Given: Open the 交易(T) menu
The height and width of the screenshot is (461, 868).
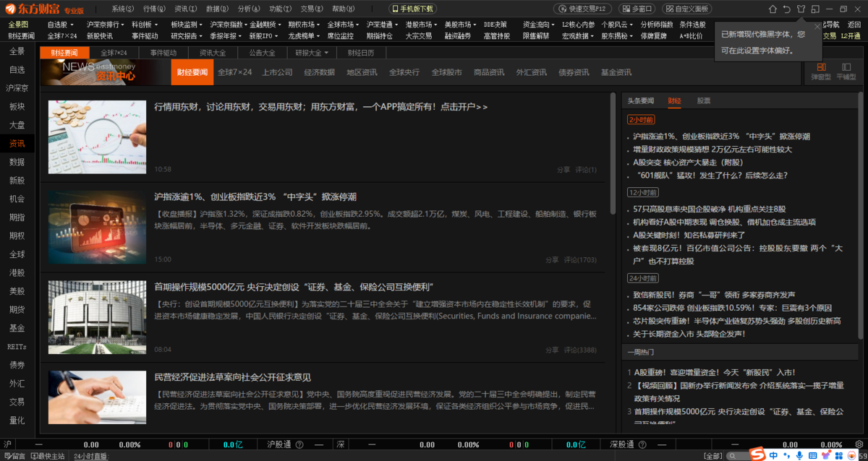Looking at the screenshot, I should tap(311, 9).
